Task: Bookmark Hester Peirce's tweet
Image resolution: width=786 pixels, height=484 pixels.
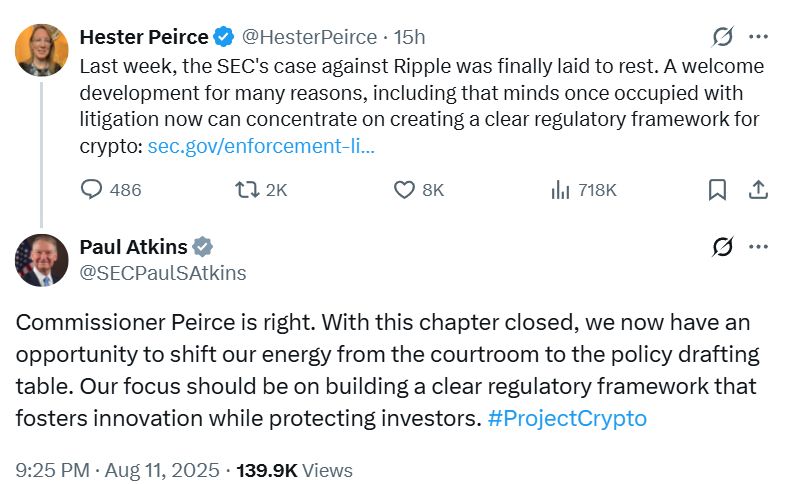Action: point(717,189)
